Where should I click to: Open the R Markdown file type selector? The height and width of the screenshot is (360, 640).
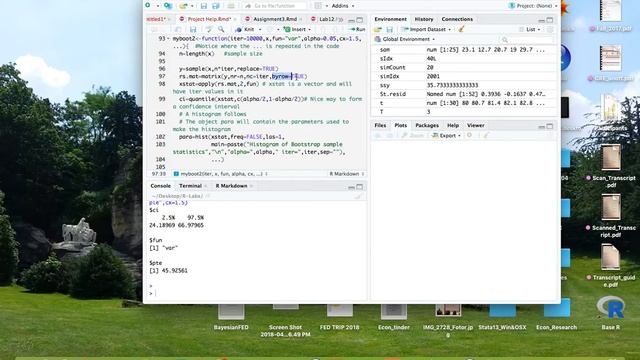pyautogui.click(x=347, y=174)
